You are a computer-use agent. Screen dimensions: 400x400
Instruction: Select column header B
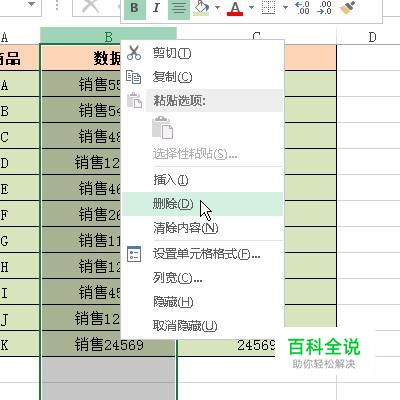pyautogui.click(x=108, y=36)
